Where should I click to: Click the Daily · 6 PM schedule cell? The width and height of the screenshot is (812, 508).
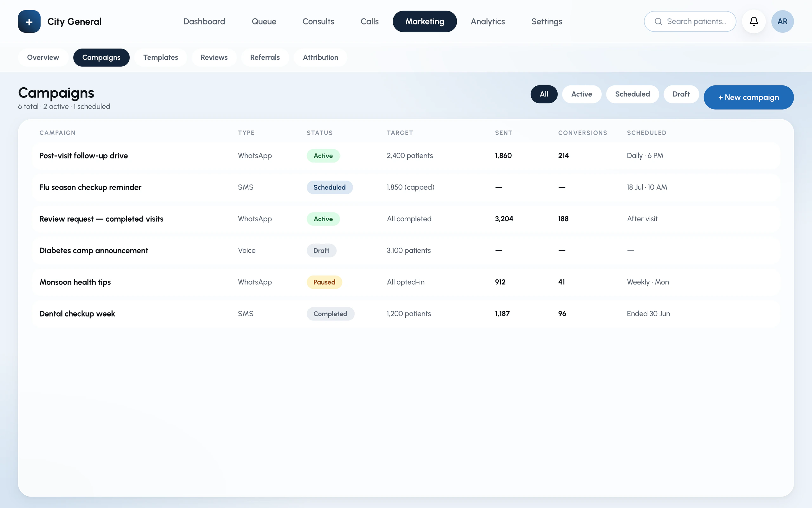click(x=645, y=156)
